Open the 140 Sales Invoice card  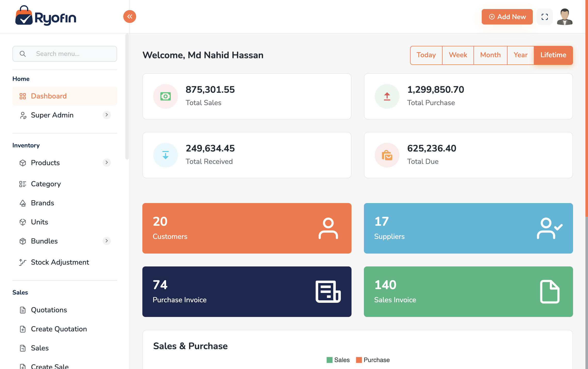(x=468, y=292)
